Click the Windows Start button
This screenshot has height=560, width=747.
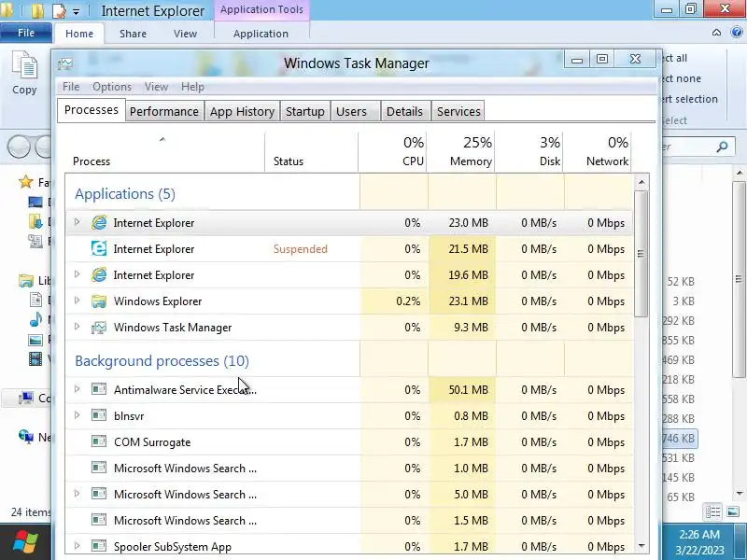point(25,542)
